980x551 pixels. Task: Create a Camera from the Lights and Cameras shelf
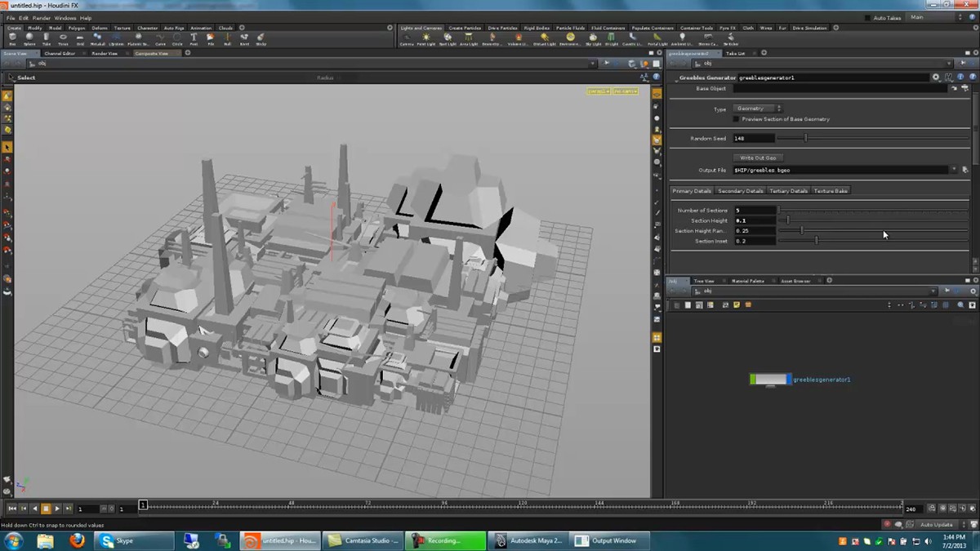[408, 36]
